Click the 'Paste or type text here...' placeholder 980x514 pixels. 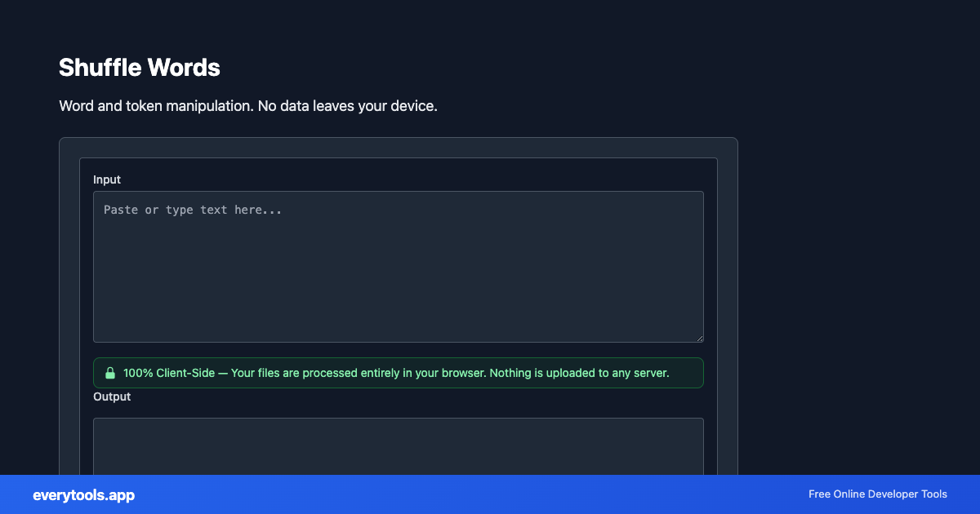click(x=193, y=210)
